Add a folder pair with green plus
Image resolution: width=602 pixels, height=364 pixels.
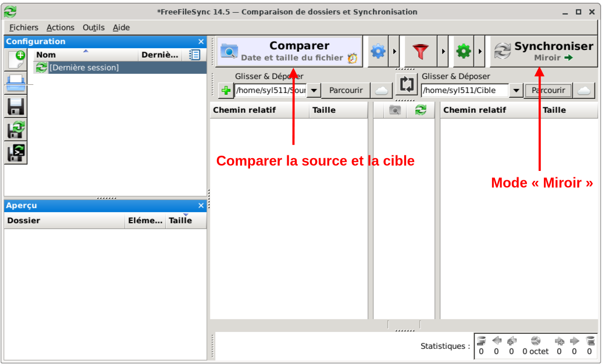tap(226, 91)
